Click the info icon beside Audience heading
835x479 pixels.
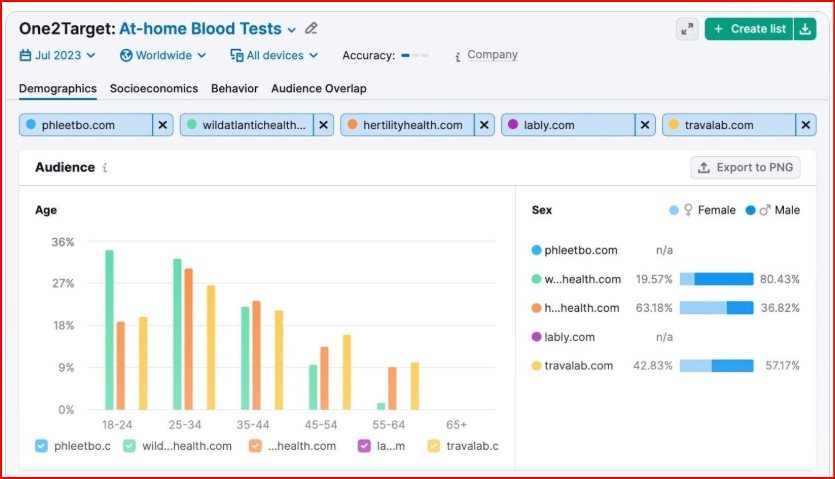pyautogui.click(x=105, y=168)
